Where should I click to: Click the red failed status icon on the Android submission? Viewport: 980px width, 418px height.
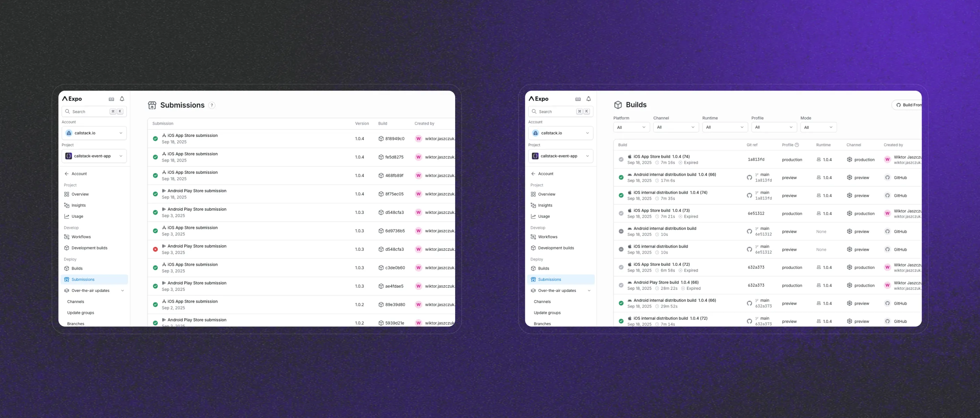155,249
